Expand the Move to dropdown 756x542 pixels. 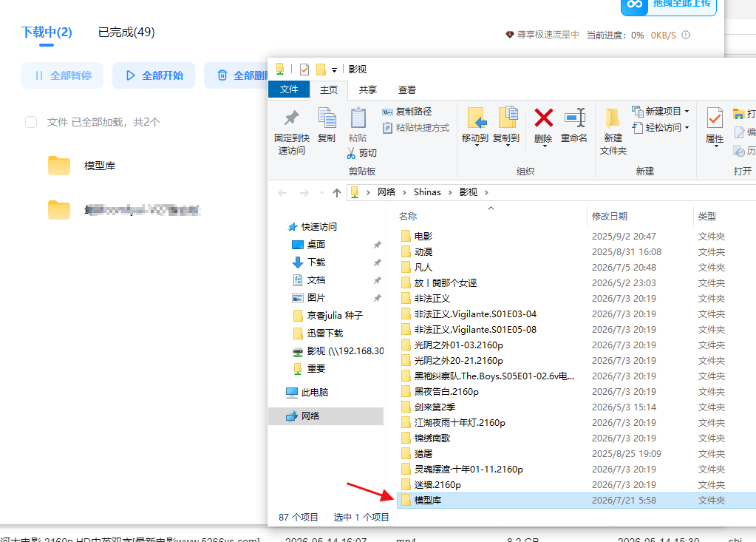(477, 146)
